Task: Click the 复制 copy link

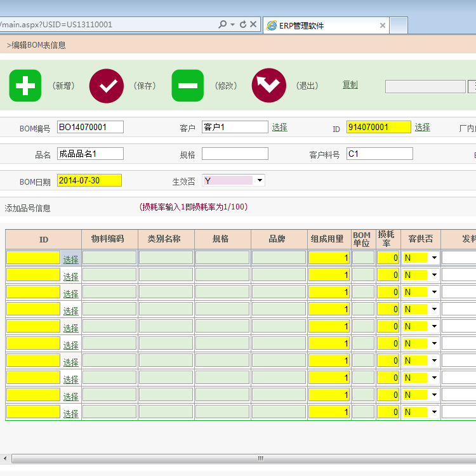Action: coord(350,84)
